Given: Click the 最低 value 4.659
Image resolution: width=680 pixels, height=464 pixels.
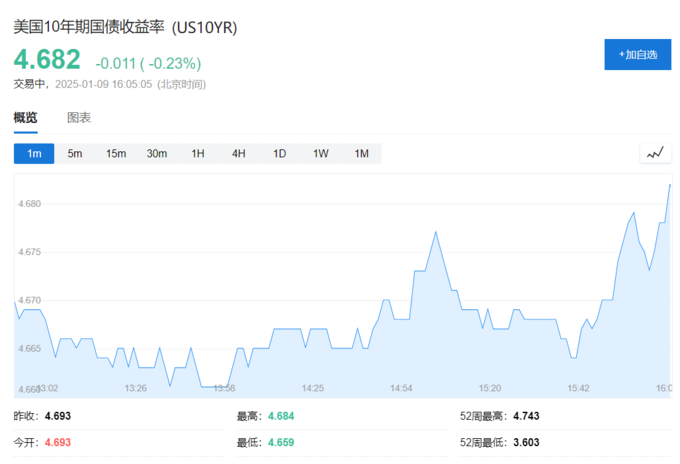Looking at the screenshot, I should [x=280, y=442].
